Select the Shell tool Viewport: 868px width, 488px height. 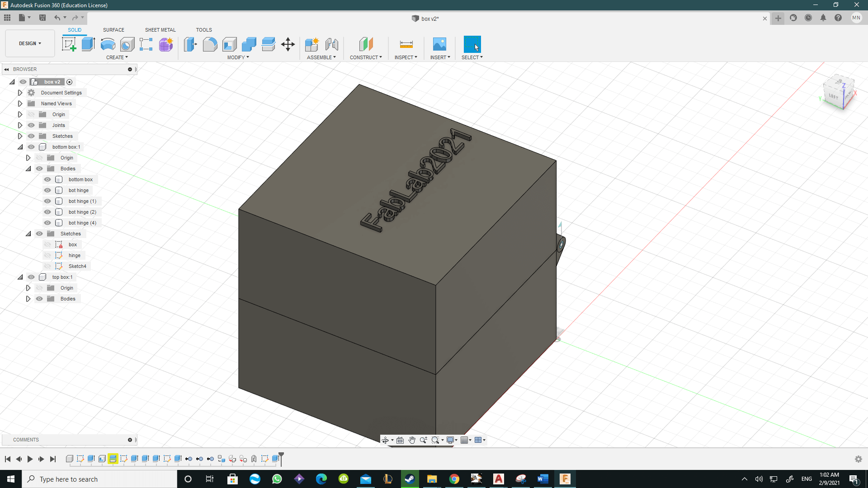pos(230,44)
